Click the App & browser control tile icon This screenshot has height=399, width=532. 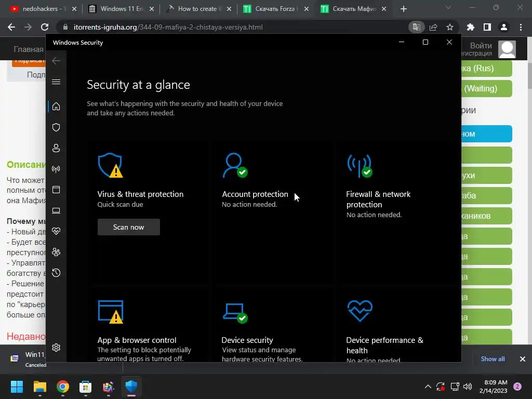[111, 312]
